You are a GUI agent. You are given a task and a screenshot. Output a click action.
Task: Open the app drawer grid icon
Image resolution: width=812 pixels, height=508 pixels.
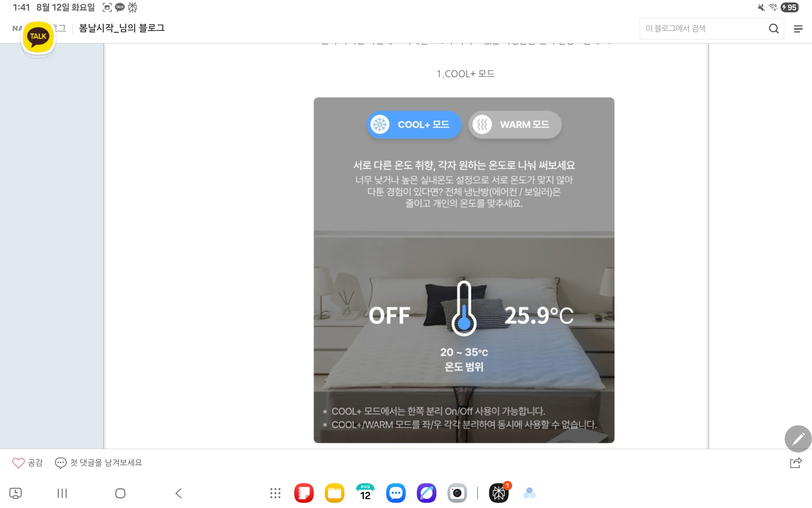coord(275,493)
